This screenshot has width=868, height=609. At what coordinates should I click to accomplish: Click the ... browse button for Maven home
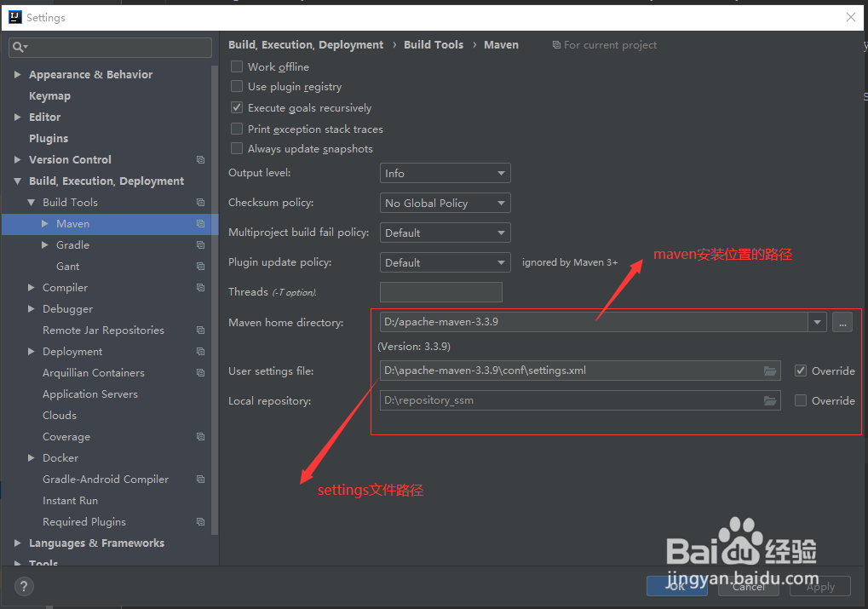click(x=842, y=322)
